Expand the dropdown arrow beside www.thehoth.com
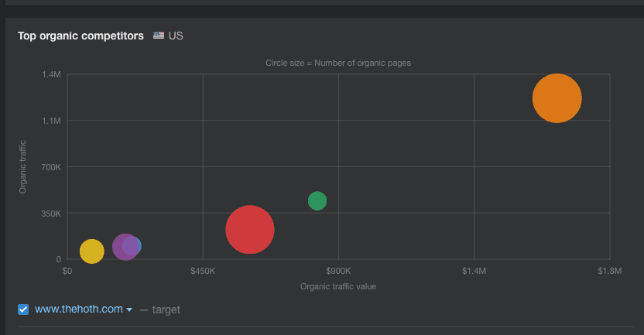Image resolution: width=644 pixels, height=335 pixels. [x=129, y=310]
